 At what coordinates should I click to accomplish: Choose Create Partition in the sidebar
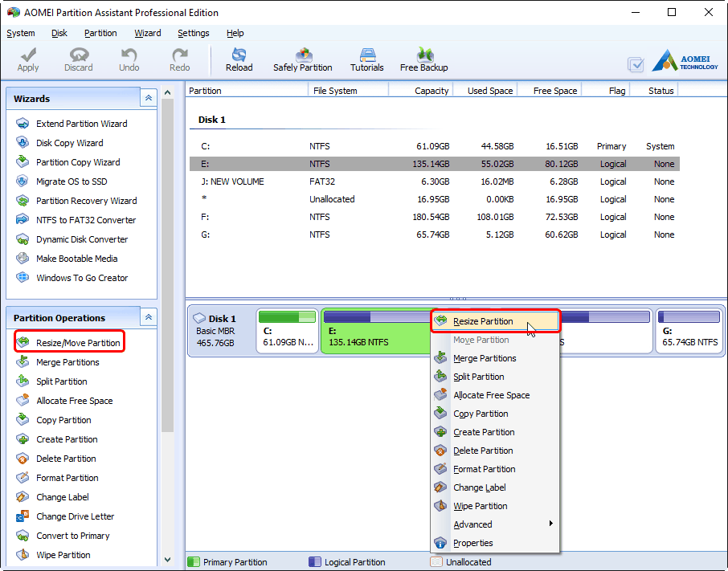[56, 439]
